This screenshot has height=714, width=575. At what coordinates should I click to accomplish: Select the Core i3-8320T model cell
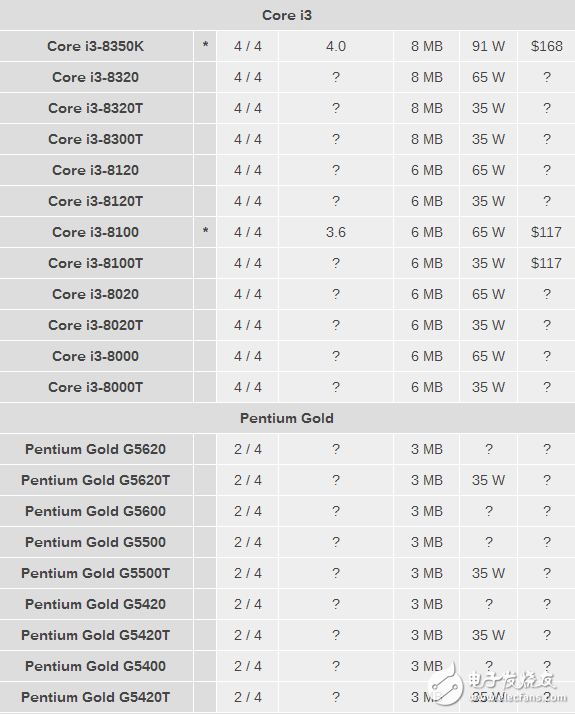(96, 108)
